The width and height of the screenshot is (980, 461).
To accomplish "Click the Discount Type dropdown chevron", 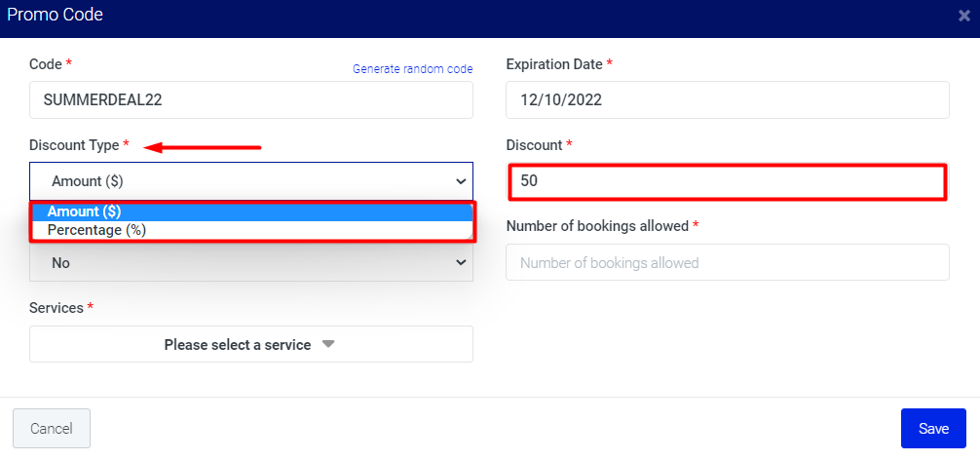I will pyautogui.click(x=461, y=181).
